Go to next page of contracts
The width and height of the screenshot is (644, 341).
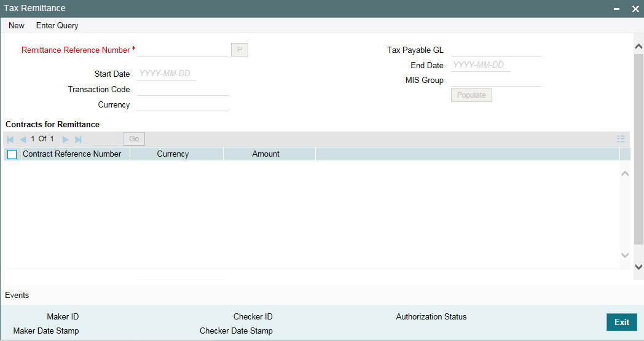pyautogui.click(x=65, y=139)
